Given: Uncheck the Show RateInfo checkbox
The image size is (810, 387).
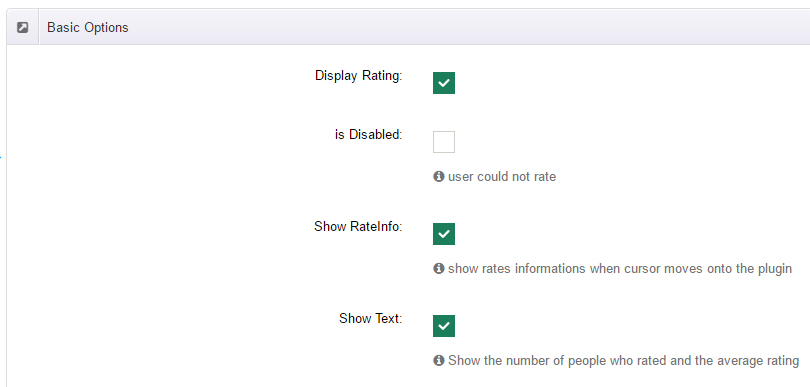Looking at the screenshot, I should coord(444,234).
